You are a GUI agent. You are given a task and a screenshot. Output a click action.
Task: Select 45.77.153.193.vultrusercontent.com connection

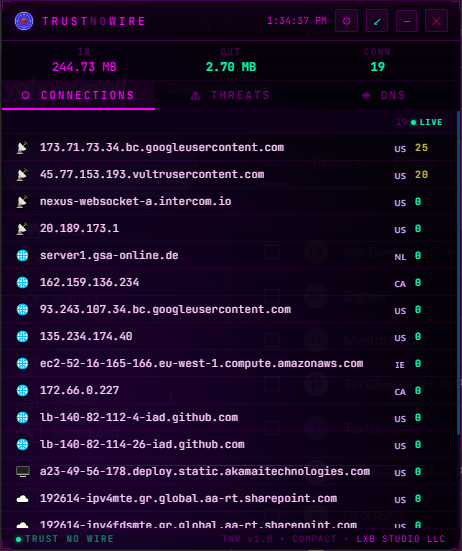click(x=229, y=175)
